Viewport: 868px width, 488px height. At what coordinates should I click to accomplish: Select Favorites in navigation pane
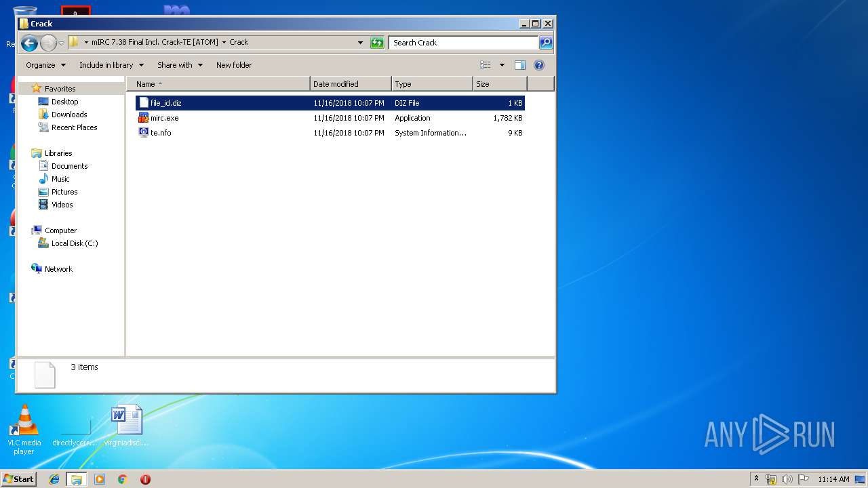(x=60, y=89)
